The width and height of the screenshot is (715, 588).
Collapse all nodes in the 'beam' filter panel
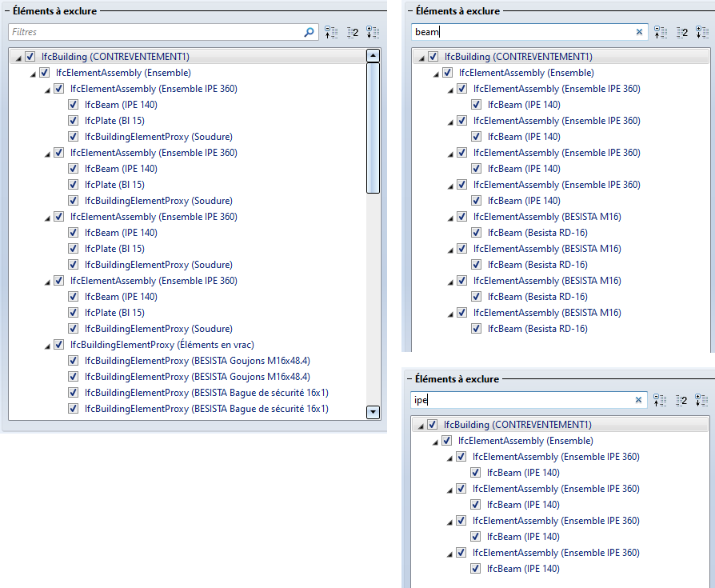[x=661, y=32]
